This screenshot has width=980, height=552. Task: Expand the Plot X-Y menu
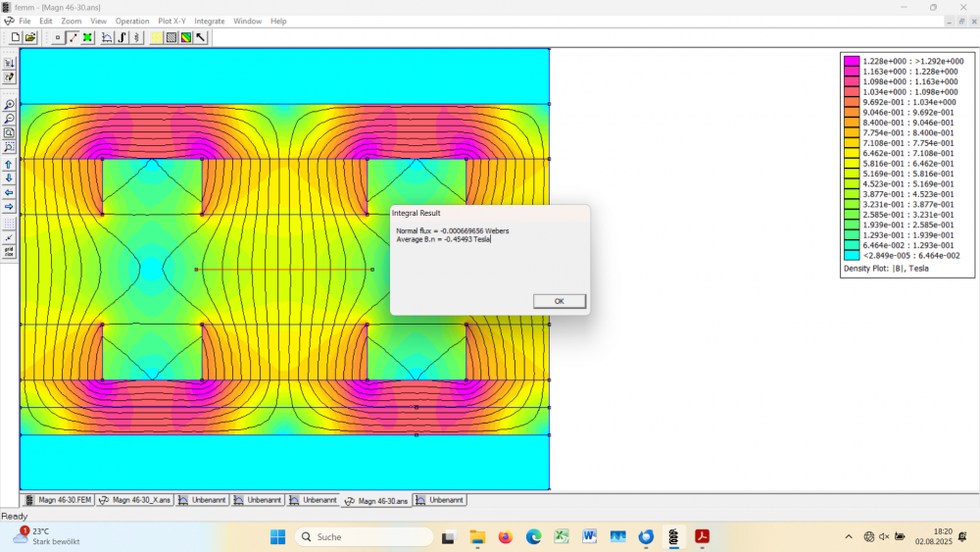pyautogui.click(x=171, y=21)
